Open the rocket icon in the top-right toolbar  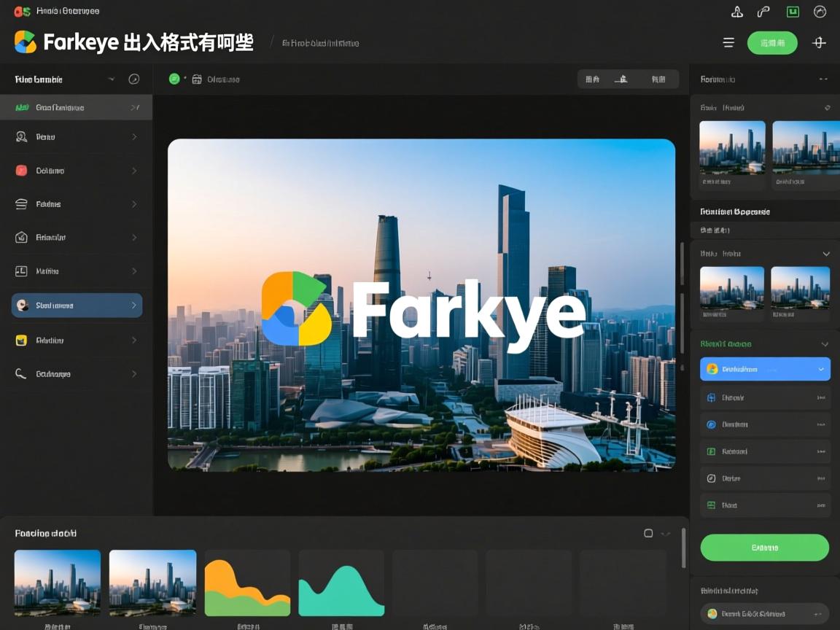736,12
